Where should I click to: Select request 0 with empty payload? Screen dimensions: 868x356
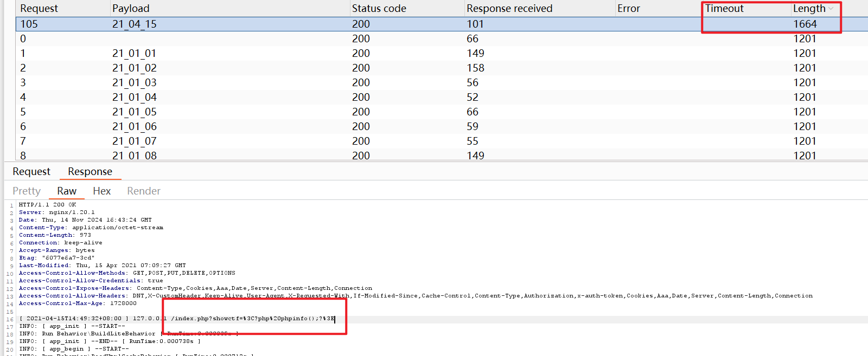[x=23, y=39]
